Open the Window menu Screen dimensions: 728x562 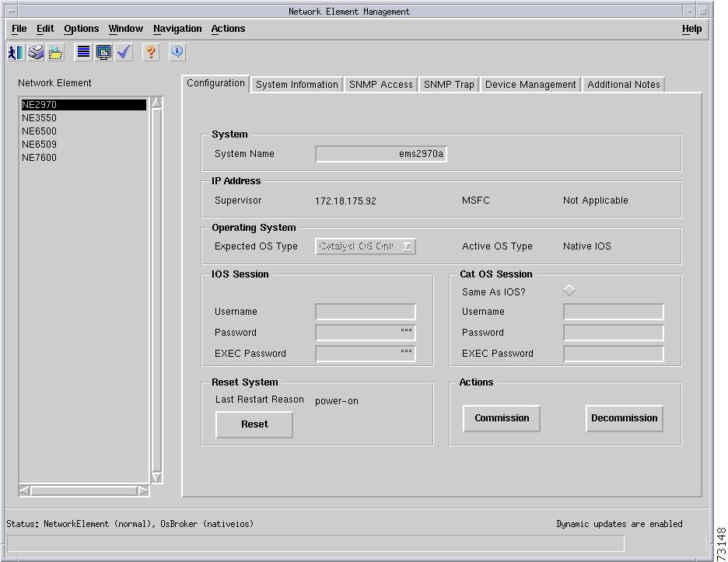pyautogui.click(x=125, y=29)
